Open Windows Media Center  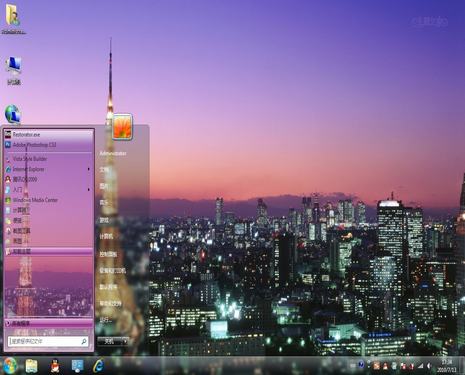click(48, 200)
